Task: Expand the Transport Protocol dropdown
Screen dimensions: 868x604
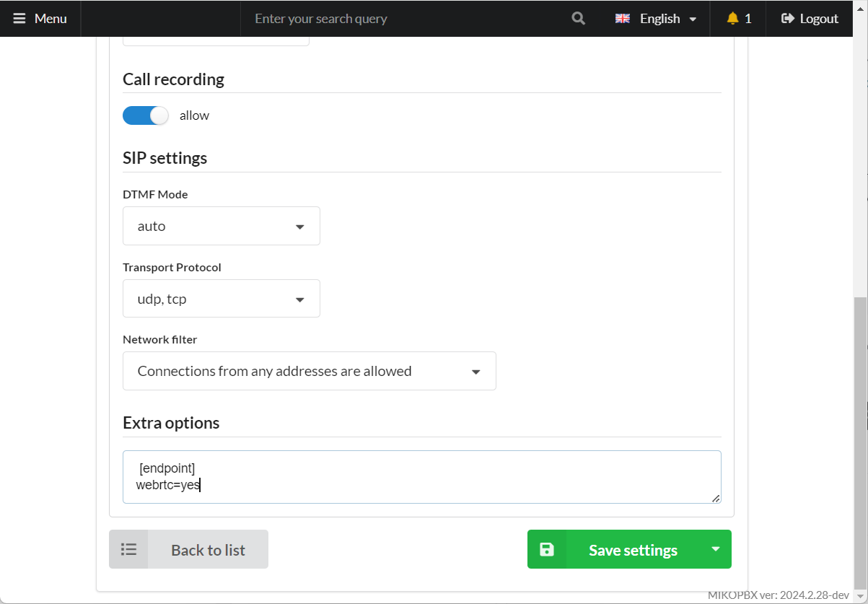Action: click(x=221, y=299)
